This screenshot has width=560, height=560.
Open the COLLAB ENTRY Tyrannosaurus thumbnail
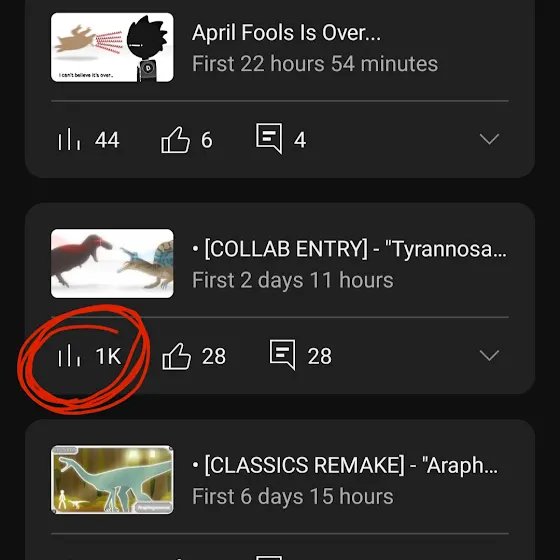pos(112,264)
